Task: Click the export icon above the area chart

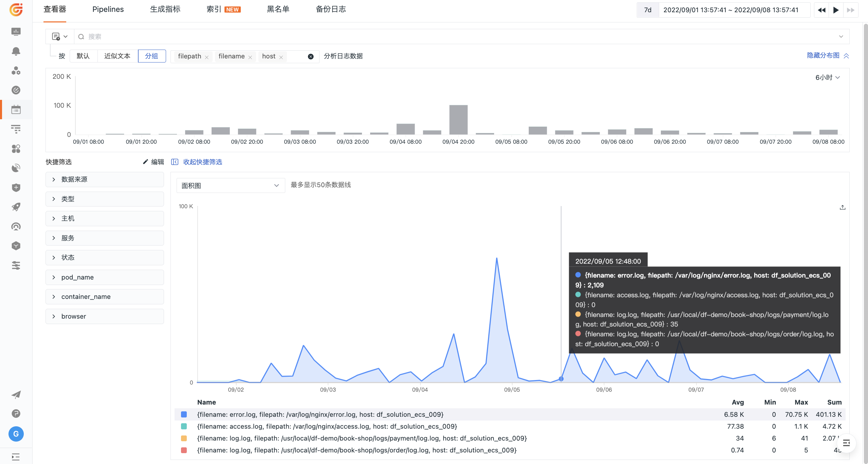Action: (x=843, y=207)
